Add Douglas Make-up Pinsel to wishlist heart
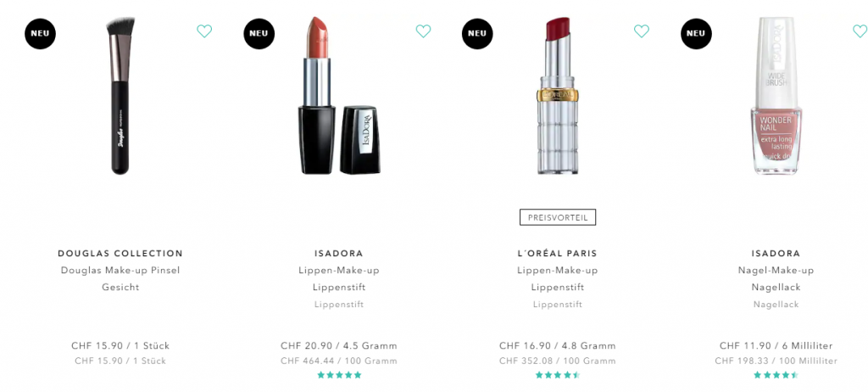This screenshot has height=392, width=868. (x=204, y=31)
